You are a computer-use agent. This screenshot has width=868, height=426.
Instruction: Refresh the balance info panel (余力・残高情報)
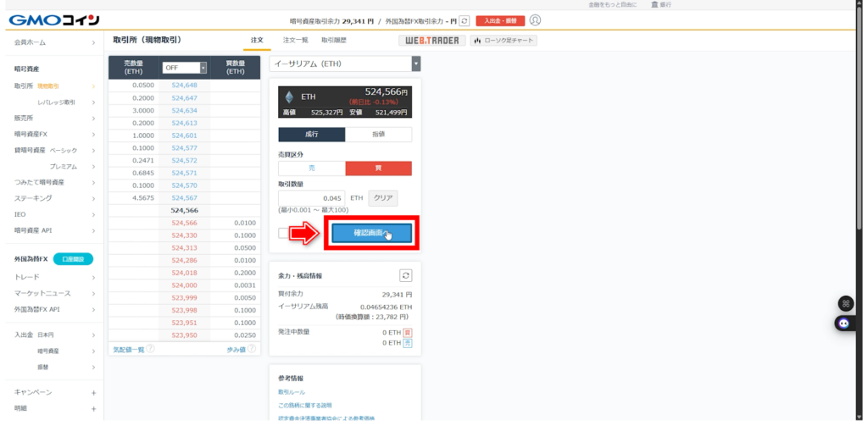(405, 275)
